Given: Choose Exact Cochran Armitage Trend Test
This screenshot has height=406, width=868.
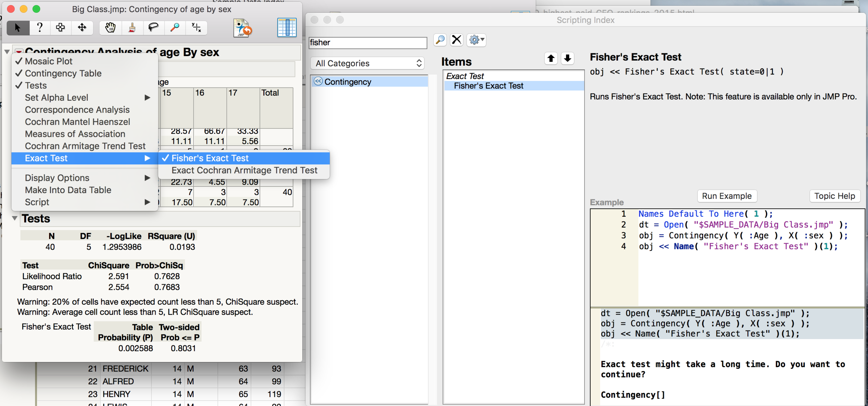Looking at the screenshot, I should [244, 170].
